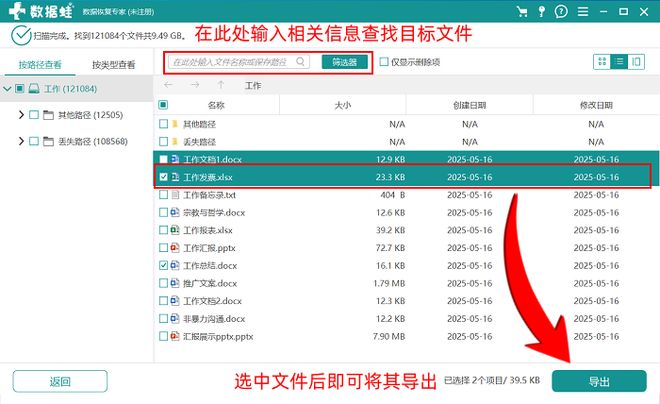Click the file name search input field
Screen dimensions: 660x404
point(239,62)
